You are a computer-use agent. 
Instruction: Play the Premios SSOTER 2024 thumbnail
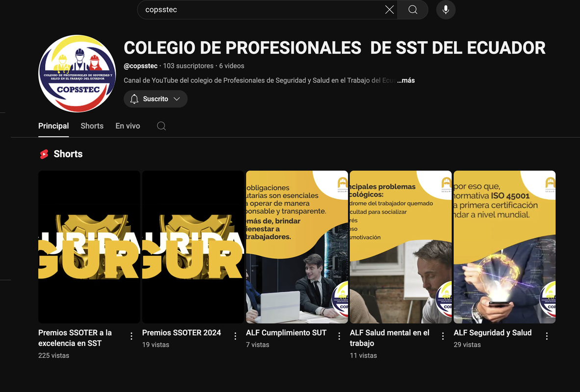coord(193,246)
